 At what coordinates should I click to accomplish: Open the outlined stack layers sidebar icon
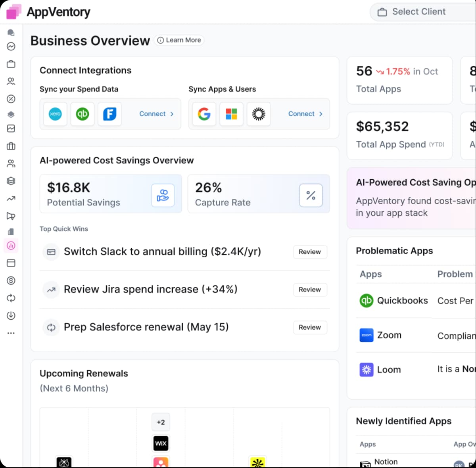(x=11, y=181)
